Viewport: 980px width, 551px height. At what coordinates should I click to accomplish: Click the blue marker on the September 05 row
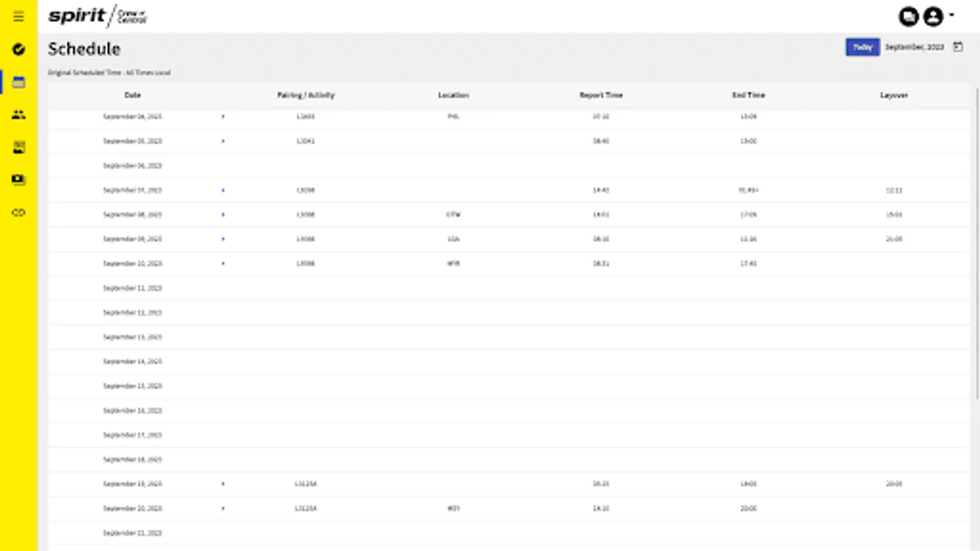223,141
